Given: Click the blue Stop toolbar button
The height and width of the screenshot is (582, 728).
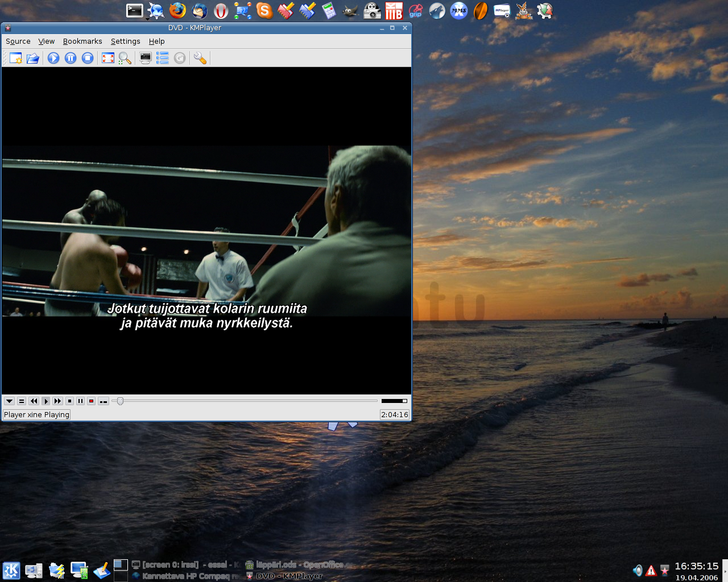Looking at the screenshot, I should click(88, 58).
